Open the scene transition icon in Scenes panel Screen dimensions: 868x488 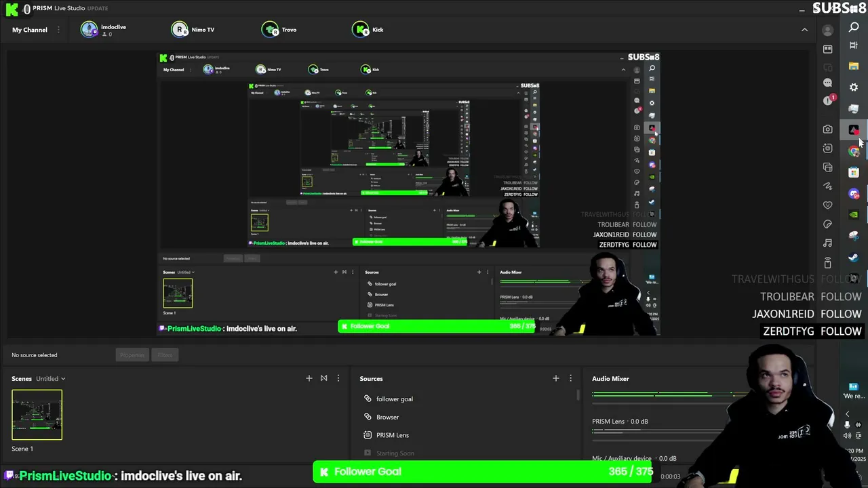[323, 378]
